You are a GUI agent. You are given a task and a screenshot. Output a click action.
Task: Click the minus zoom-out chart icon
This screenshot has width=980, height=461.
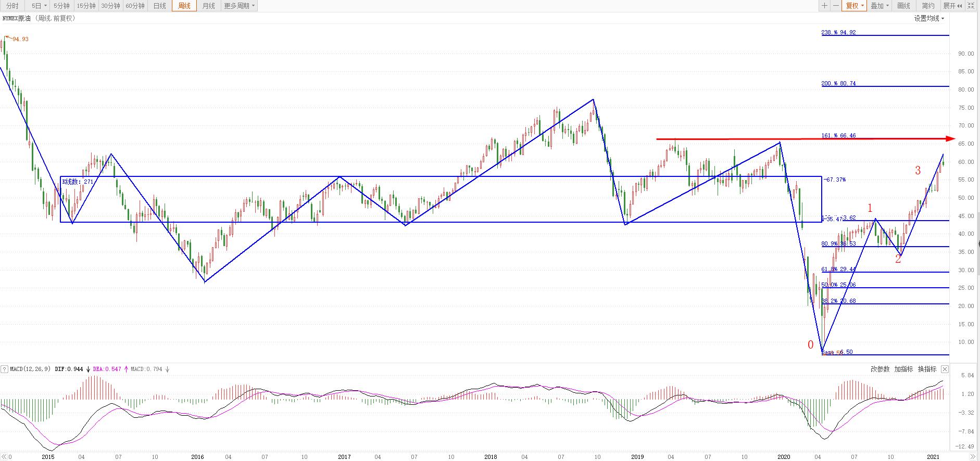[x=836, y=6]
